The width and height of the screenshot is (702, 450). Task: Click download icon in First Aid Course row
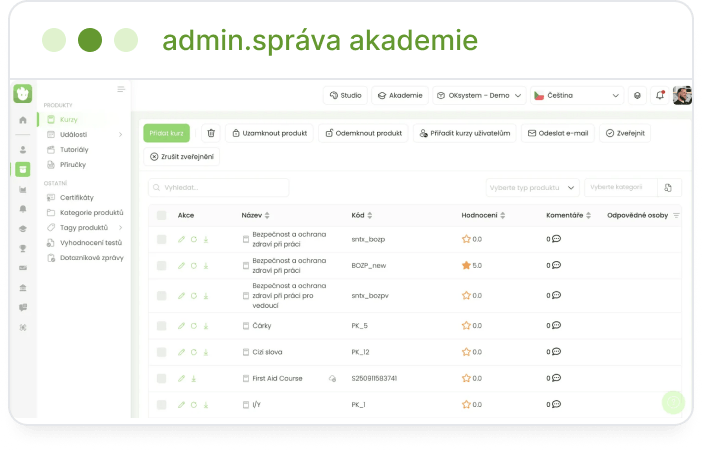coord(194,378)
